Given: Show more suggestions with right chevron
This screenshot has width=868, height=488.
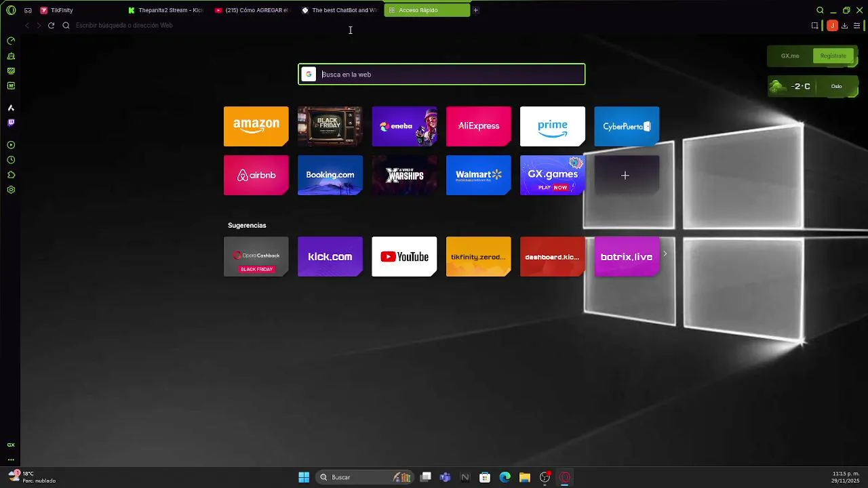Looking at the screenshot, I should [x=665, y=253].
